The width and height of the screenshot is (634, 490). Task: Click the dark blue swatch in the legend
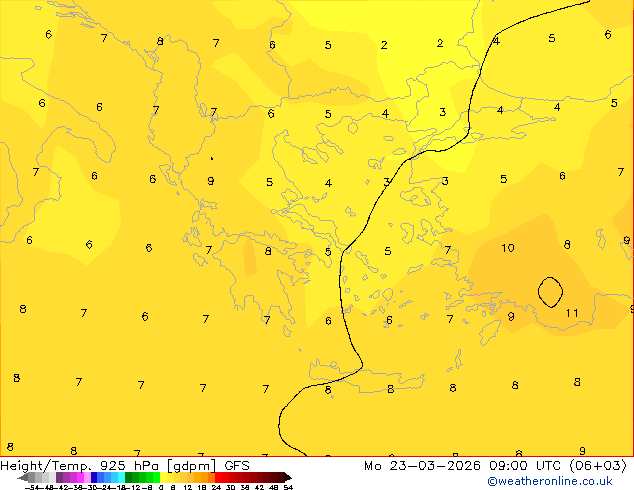coord(94,477)
